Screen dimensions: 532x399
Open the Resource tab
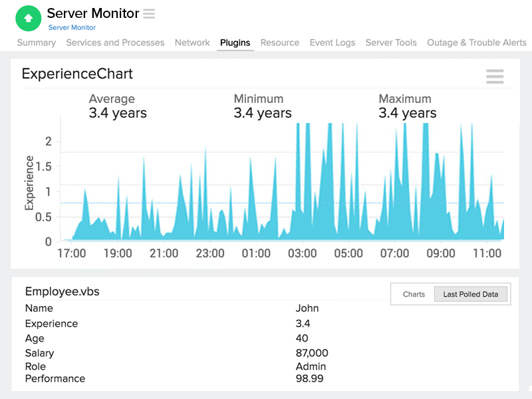[x=279, y=43]
